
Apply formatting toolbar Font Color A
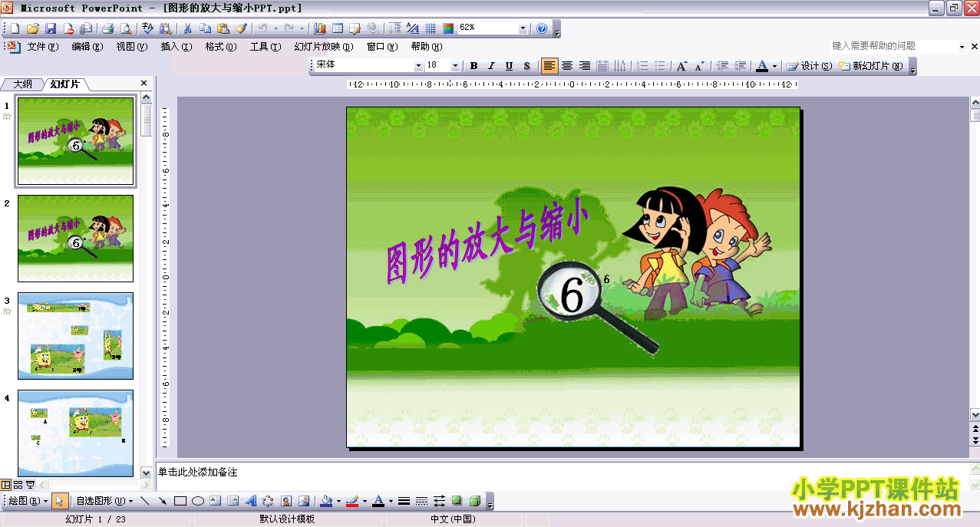[762, 65]
